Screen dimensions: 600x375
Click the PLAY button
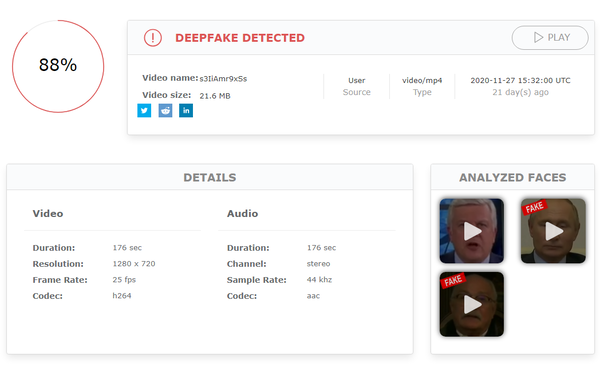coord(550,38)
